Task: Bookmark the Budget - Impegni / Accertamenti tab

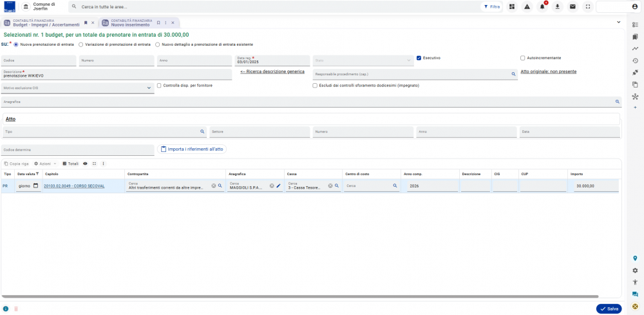Action: [86, 23]
